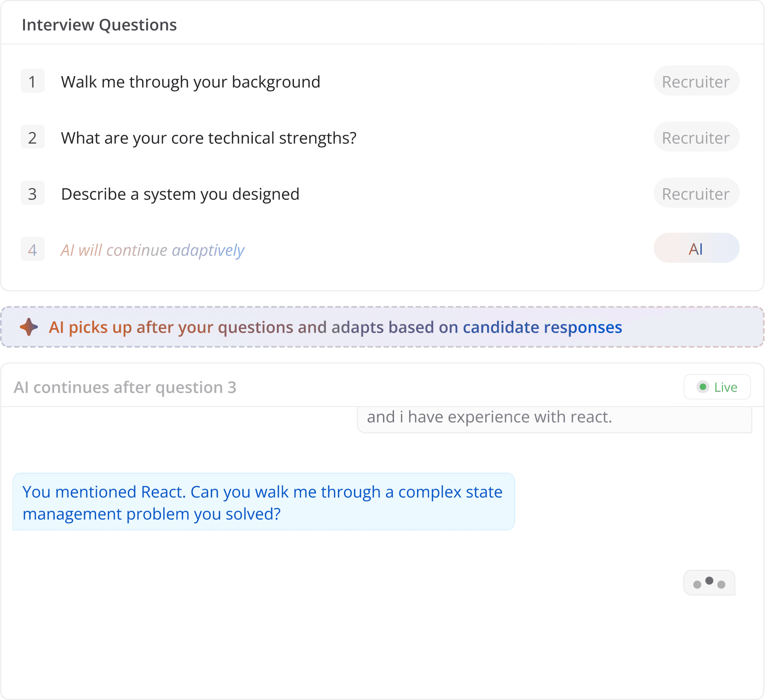Click candidate message 'and i have experience with react.'
The image size is (765, 700).
(x=554, y=419)
